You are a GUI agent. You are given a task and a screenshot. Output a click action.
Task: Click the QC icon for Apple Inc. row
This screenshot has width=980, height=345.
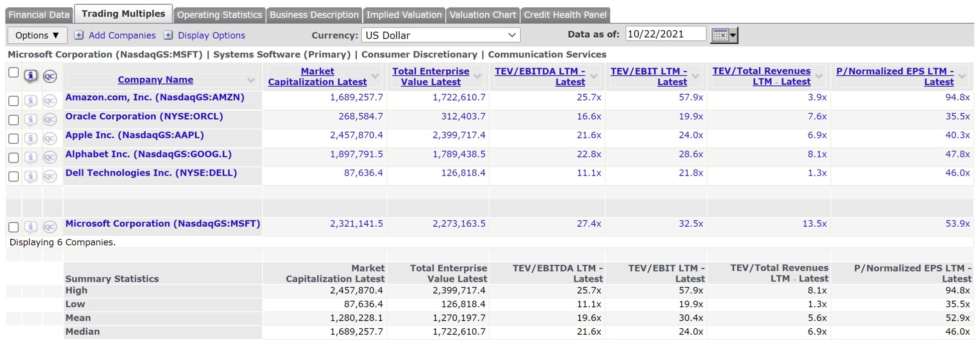(x=50, y=139)
